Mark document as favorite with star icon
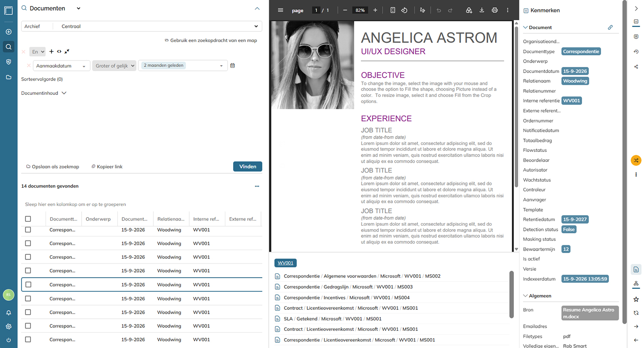Viewport: 644px width, 348px height. (636, 299)
